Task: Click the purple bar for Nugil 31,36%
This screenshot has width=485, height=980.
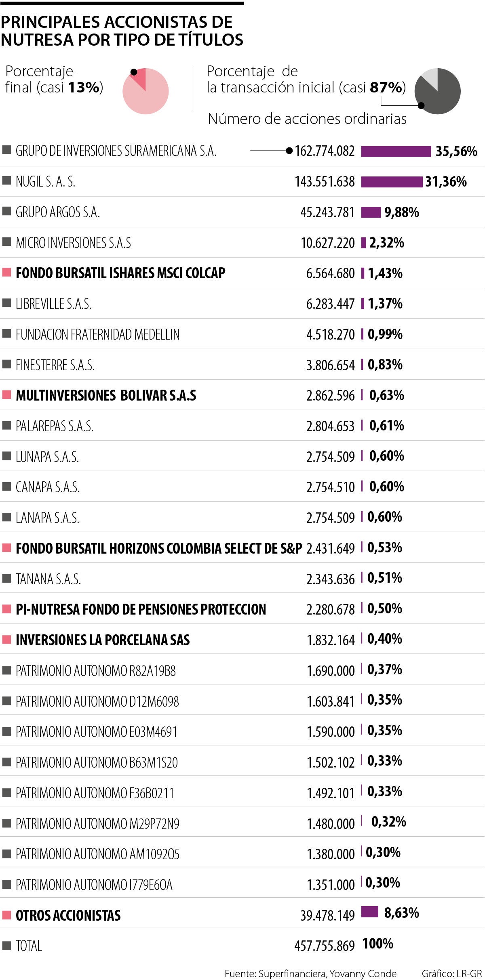Action: tap(392, 182)
